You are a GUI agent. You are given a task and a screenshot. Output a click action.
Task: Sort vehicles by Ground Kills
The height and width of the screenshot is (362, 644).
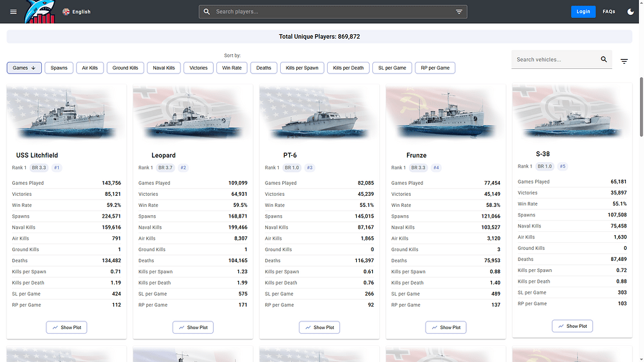[126, 68]
